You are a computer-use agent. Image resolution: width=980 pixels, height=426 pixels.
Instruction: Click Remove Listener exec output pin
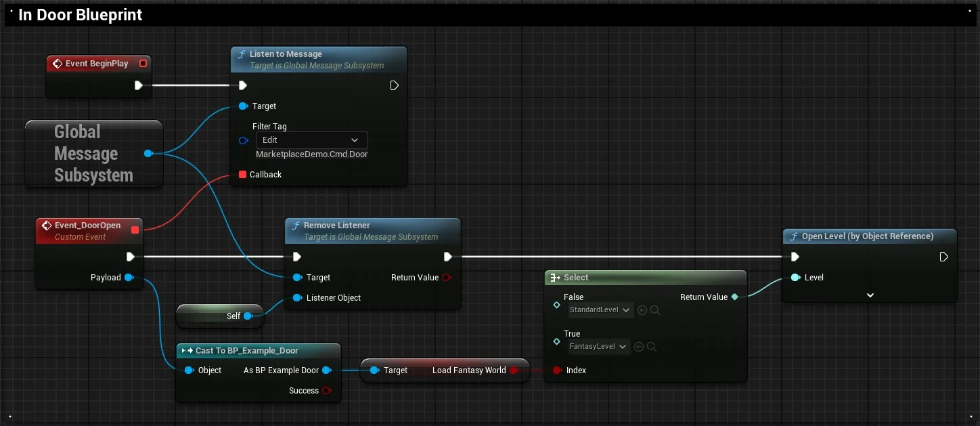click(x=447, y=257)
